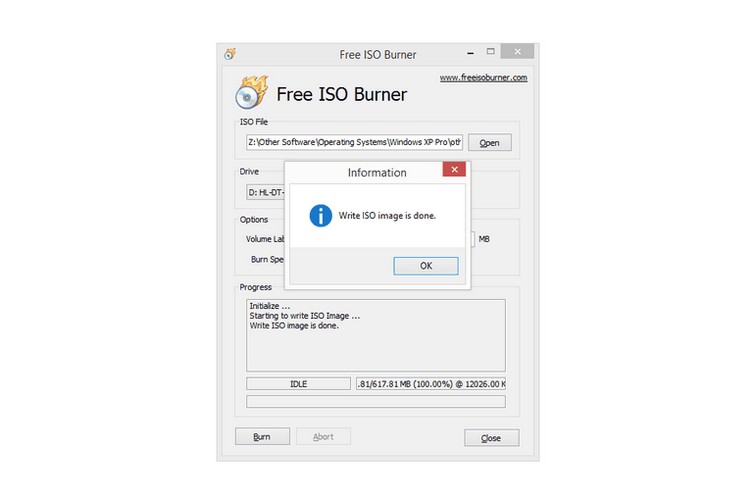Click the Burn button

tap(261, 437)
